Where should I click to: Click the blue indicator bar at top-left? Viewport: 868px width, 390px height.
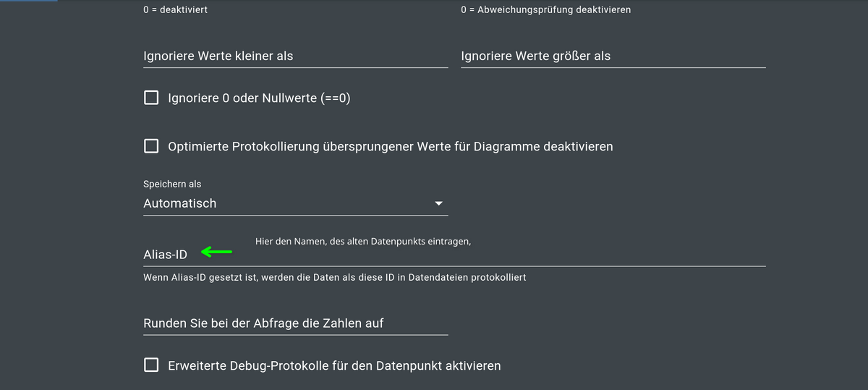click(28, 1)
